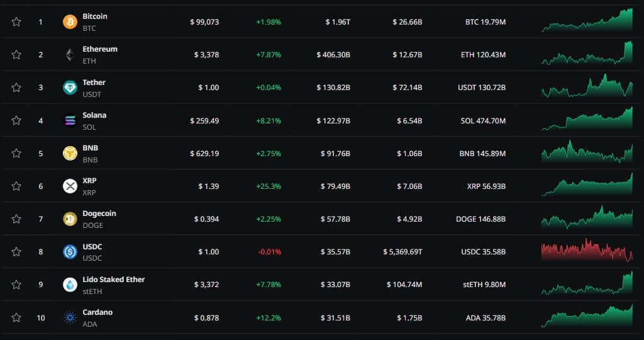This screenshot has height=340, width=644.
Task: Open the USDC coin name link
Action: [92, 247]
